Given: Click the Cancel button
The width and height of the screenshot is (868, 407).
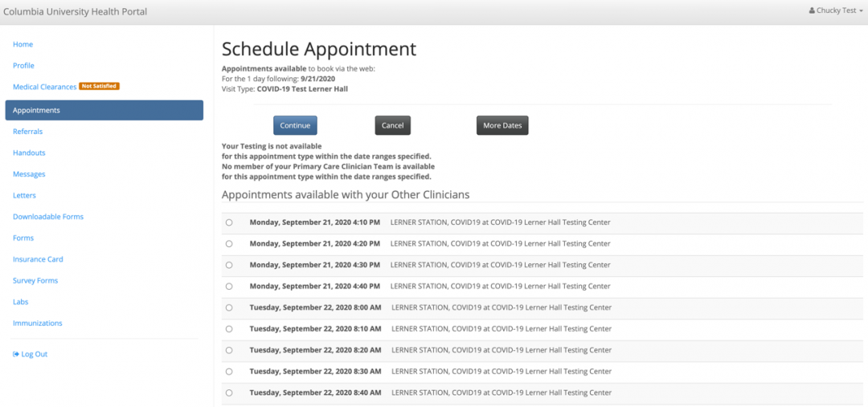Looking at the screenshot, I should 392,125.
